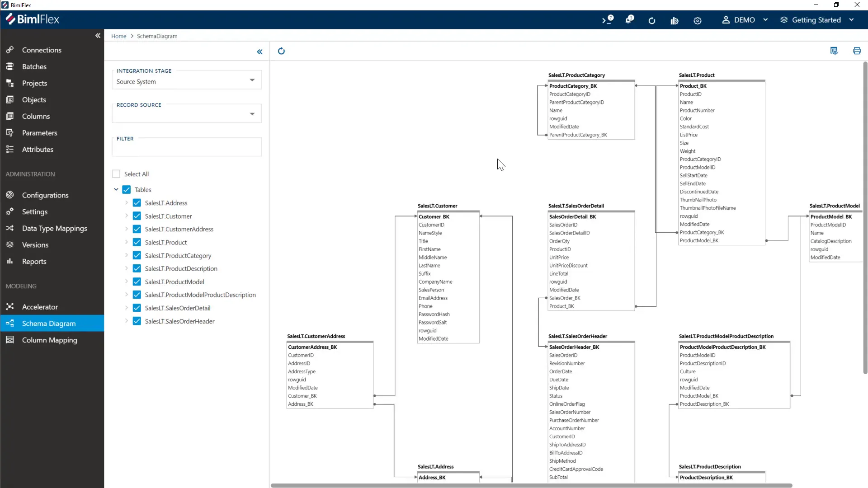This screenshot has height=488, width=868.
Task: Click the save diagram layout icon
Action: point(834,51)
